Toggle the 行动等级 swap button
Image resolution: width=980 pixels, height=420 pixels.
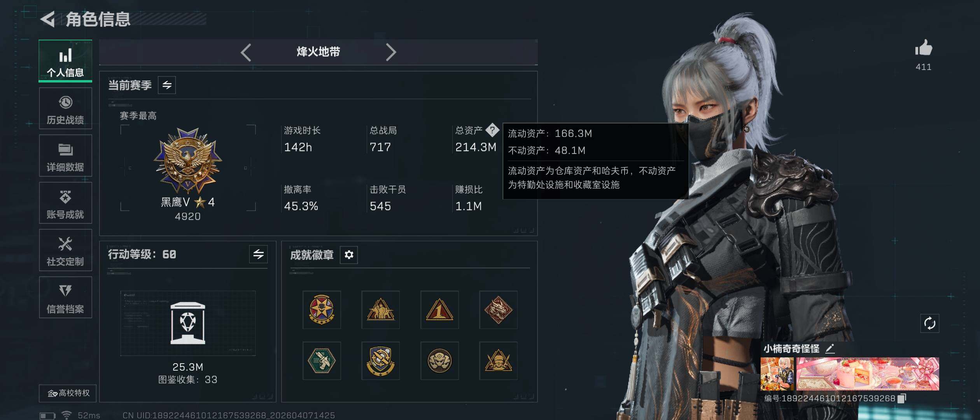(259, 254)
